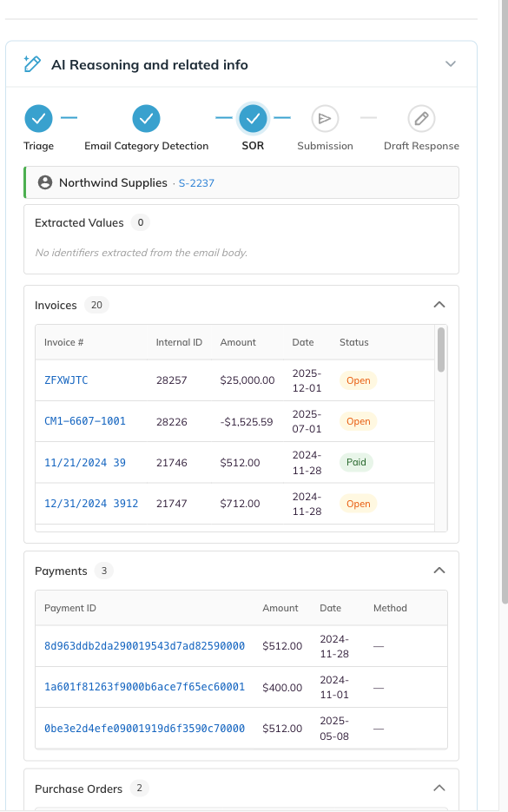Click Internal ID 28226

coord(171,421)
